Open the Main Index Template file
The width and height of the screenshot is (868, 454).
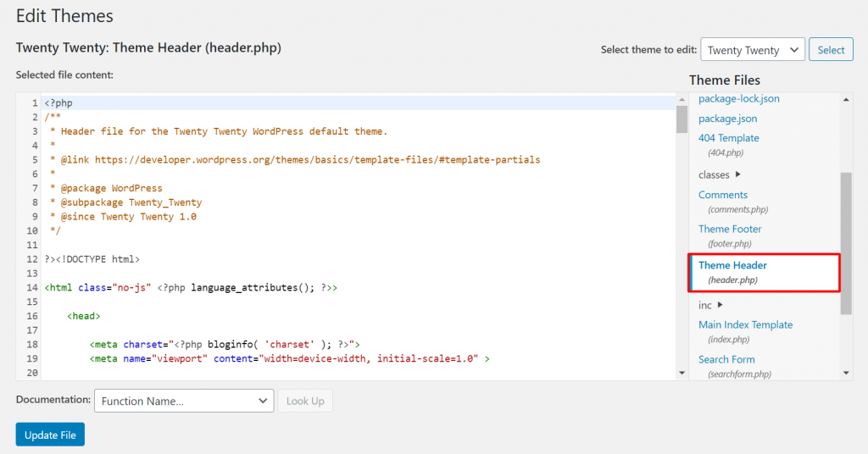pyautogui.click(x=745, y=324)
